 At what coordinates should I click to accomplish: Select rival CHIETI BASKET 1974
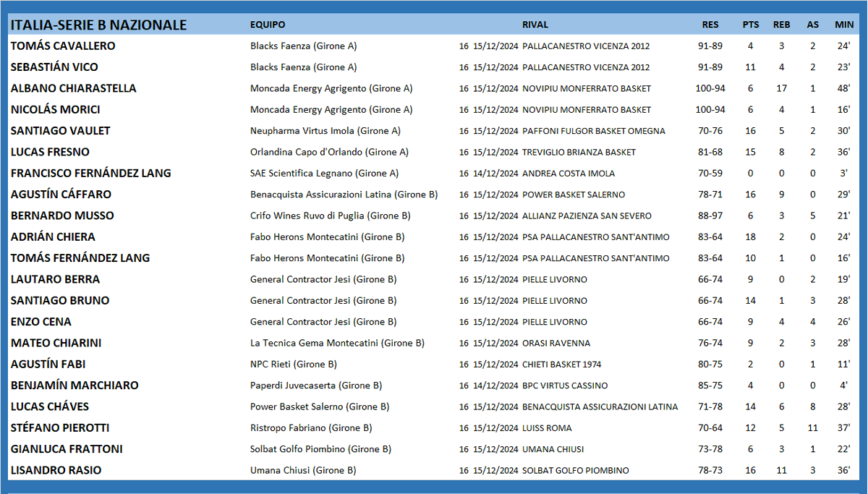tap(562, 365)
